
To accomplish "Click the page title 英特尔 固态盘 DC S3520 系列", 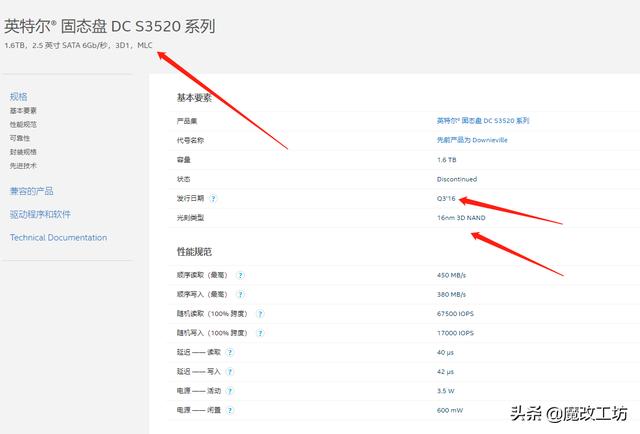I will pos(109,26).
